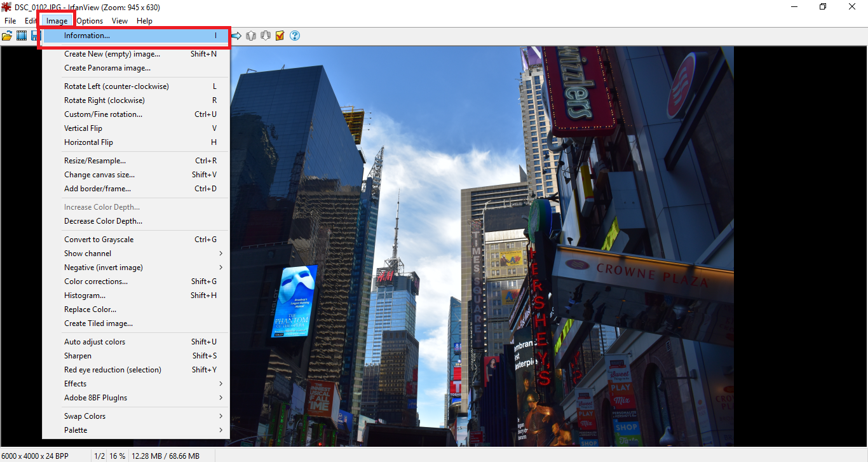The image size is (868, 462).
Task: Apply Vertical Flip
Action: pos(135,128)
